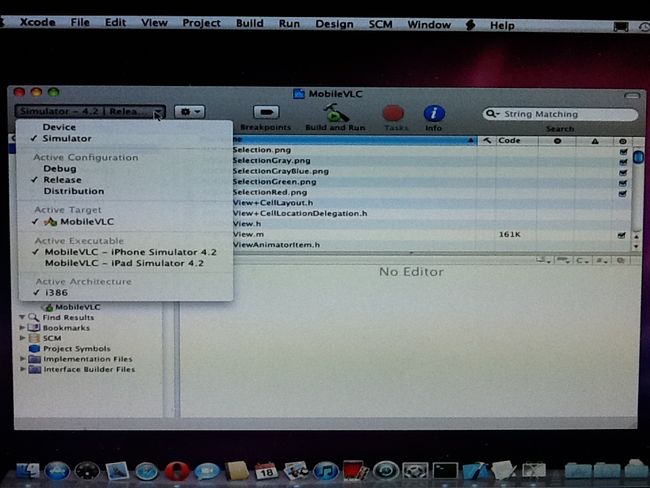Click the errors column header icon

tap(557, 141)
